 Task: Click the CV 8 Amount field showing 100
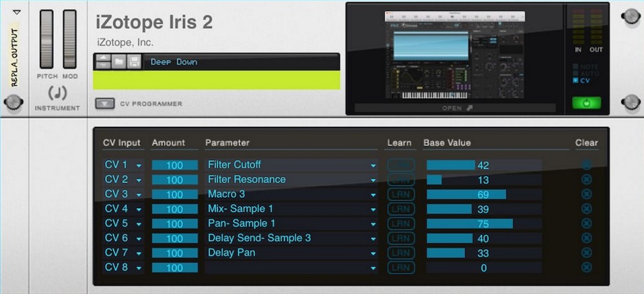(175, 268)
